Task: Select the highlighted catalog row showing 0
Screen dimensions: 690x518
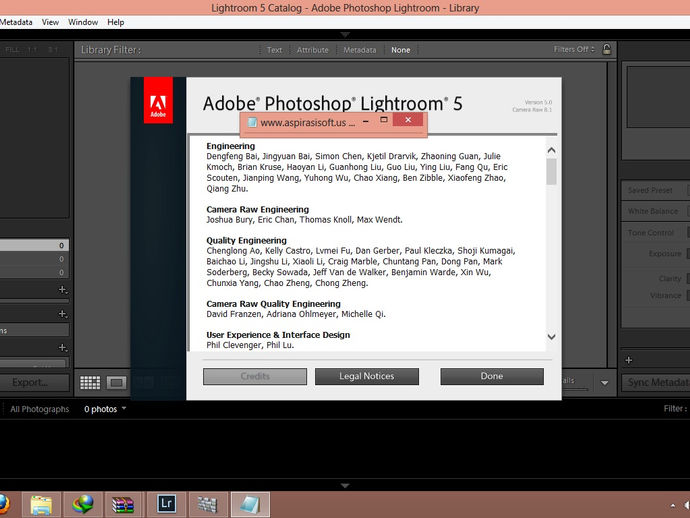Action: tap(34, 245)
